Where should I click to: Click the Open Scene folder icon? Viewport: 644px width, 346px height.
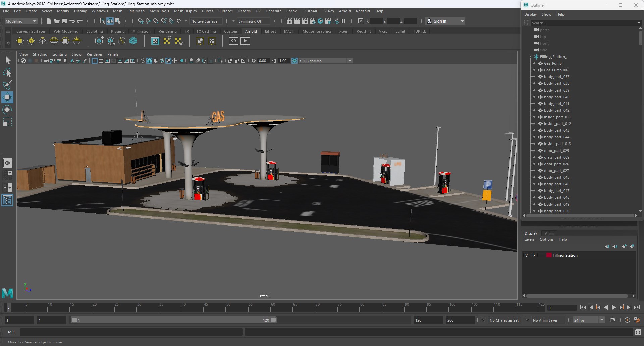tap(56, 21)
